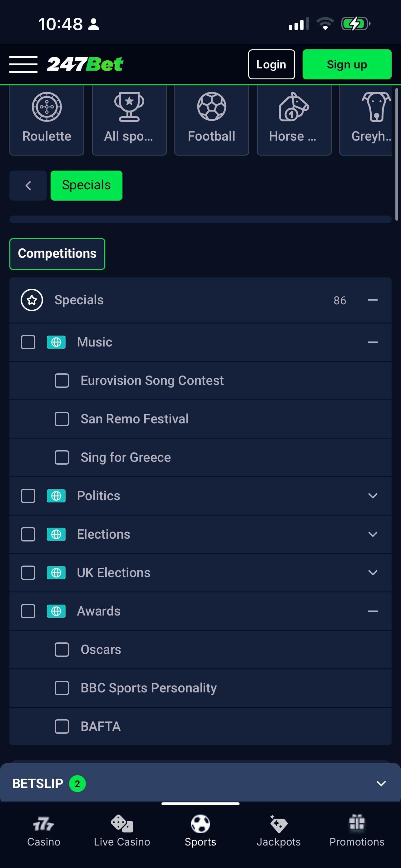
Task: Expand the BETSLIP panel chevron
Action: click(x=381, y=783)
